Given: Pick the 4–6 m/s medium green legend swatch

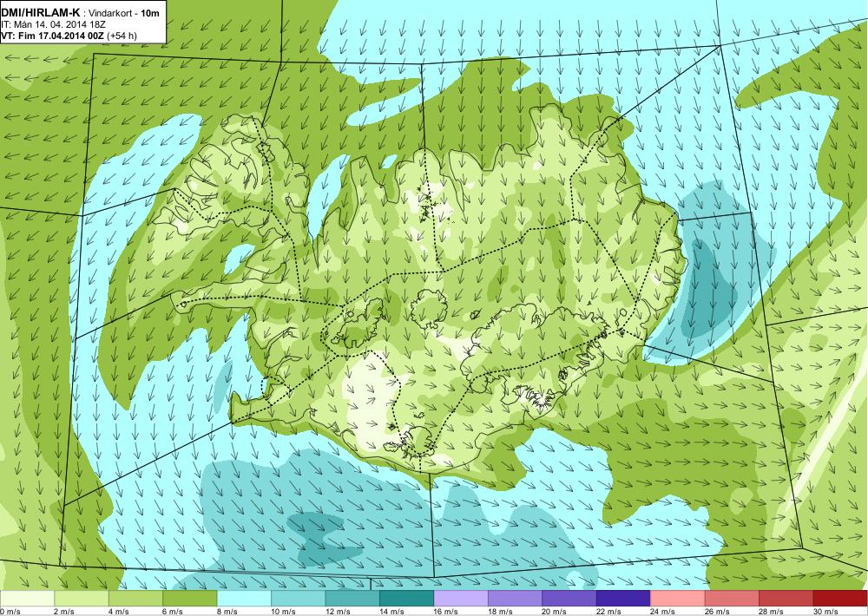Looking at the screenshot, I should click(x=135, y=599).
